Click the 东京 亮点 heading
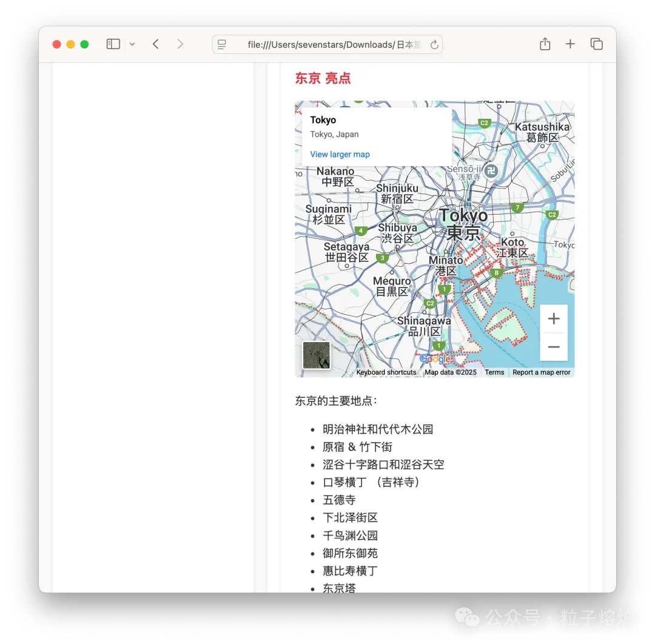This screenshot has height=644, width=655. pos(323,78)
